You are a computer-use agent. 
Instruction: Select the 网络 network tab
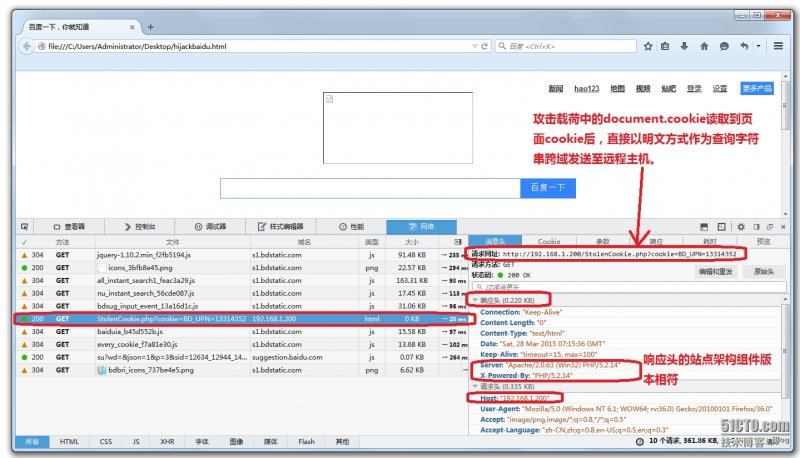tap(421, 226)
